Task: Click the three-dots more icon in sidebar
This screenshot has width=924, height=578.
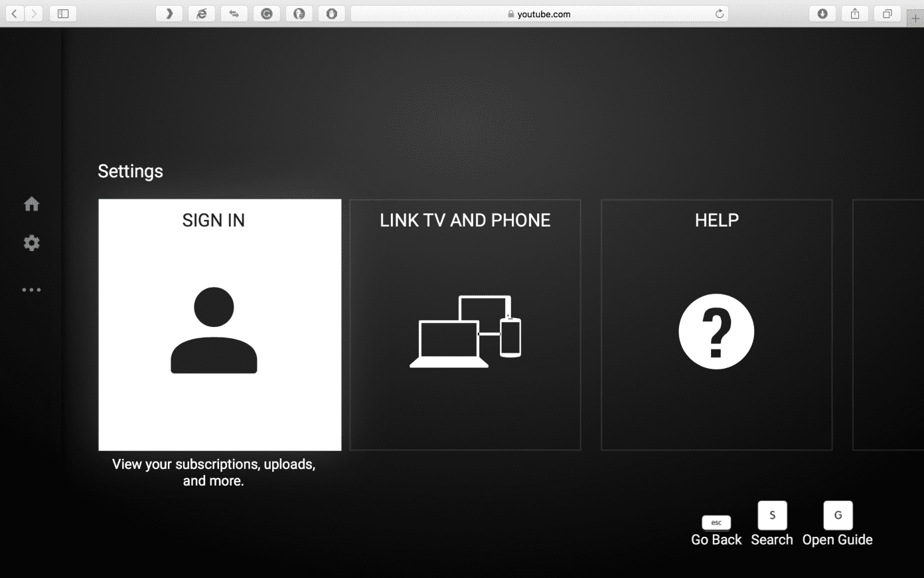Action: click(x=31, y=289)
